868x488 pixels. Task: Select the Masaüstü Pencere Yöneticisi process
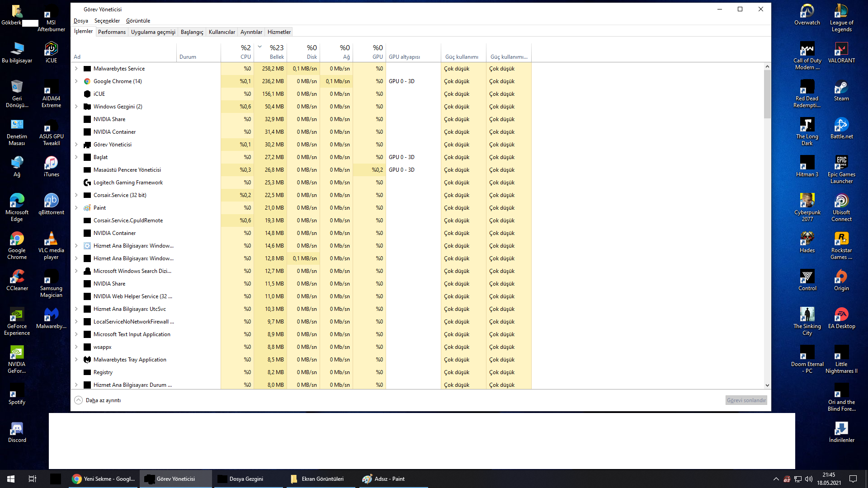coord(301,170)
